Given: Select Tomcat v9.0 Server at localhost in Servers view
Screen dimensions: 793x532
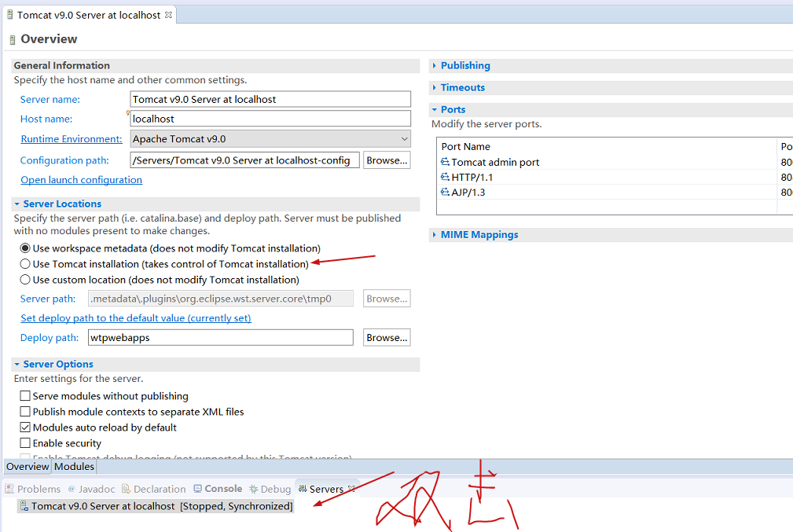Looking at the screenshot, I should pos(156,506).
